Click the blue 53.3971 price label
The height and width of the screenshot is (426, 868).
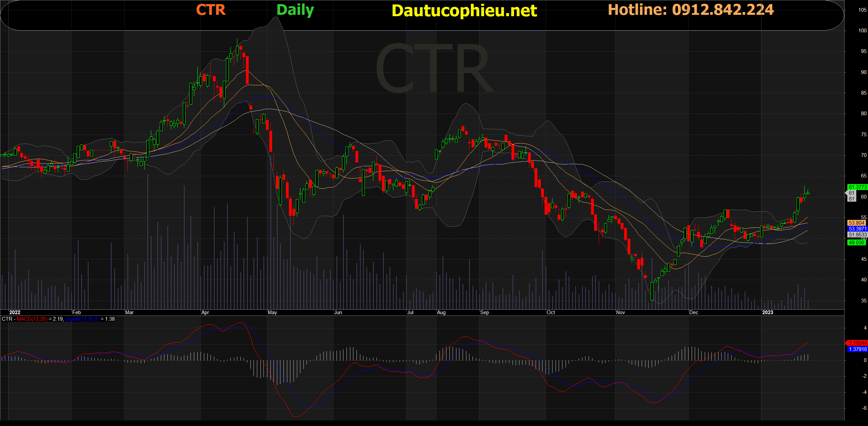point(857,229)
